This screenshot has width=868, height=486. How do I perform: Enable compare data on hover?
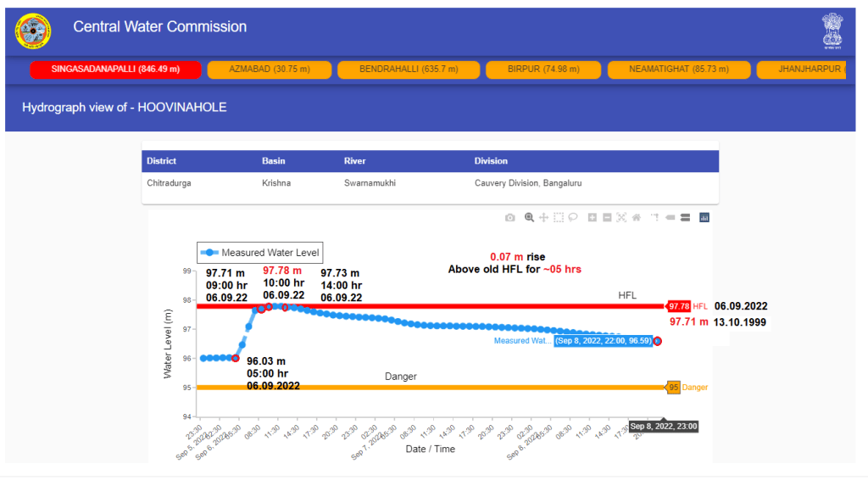pos(684,218)
